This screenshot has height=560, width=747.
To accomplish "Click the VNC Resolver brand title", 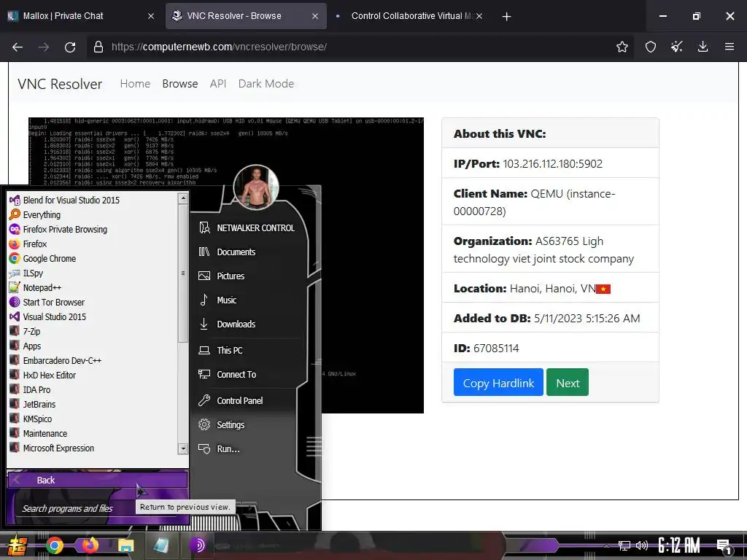I will click(60, 84).
